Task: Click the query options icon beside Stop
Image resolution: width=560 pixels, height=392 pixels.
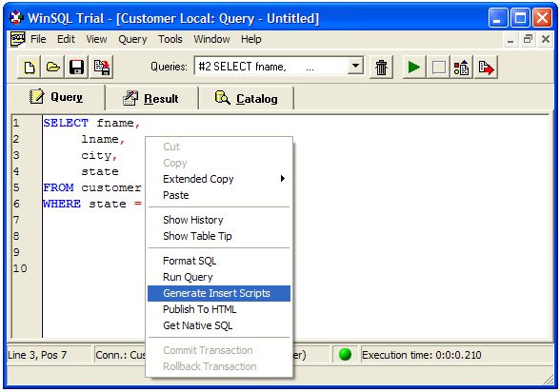Action: pos(461,67)
